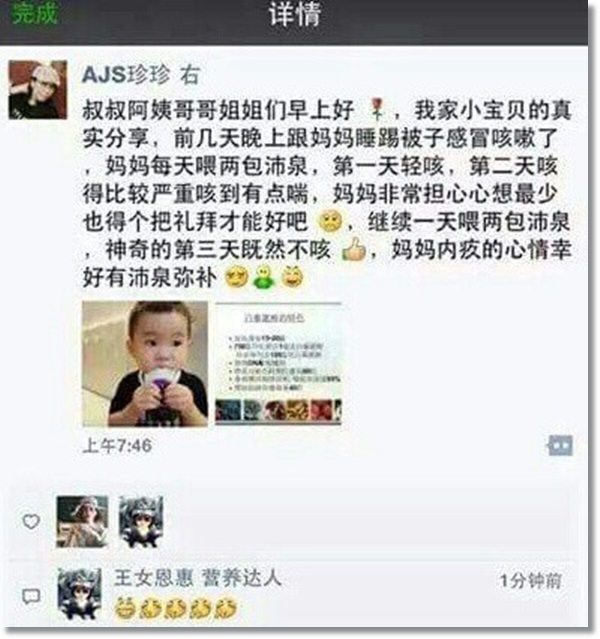Viewport: 600px width, 639px height.
Task: Tap the post text body
Action: pos(327,194)
